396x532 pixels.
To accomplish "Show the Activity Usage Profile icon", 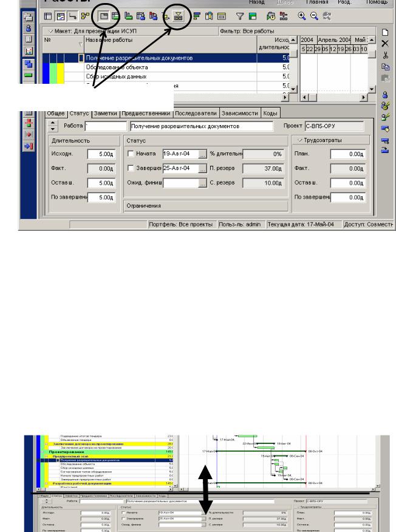I will tap(128, 16).
